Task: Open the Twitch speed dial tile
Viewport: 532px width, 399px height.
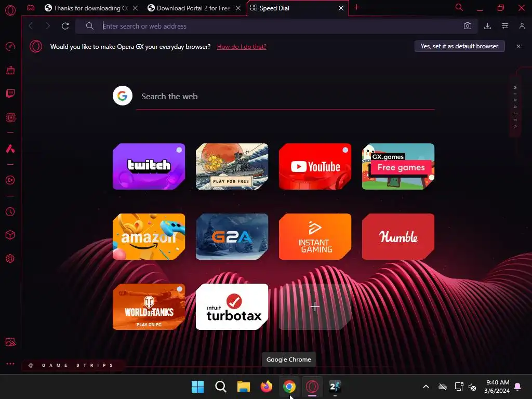Action: tap(149, 166)
